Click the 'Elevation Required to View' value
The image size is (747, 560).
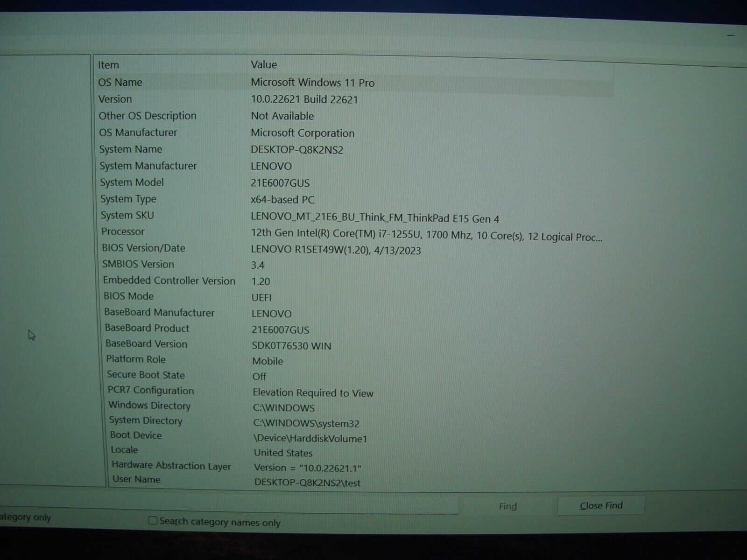point(313,393)
